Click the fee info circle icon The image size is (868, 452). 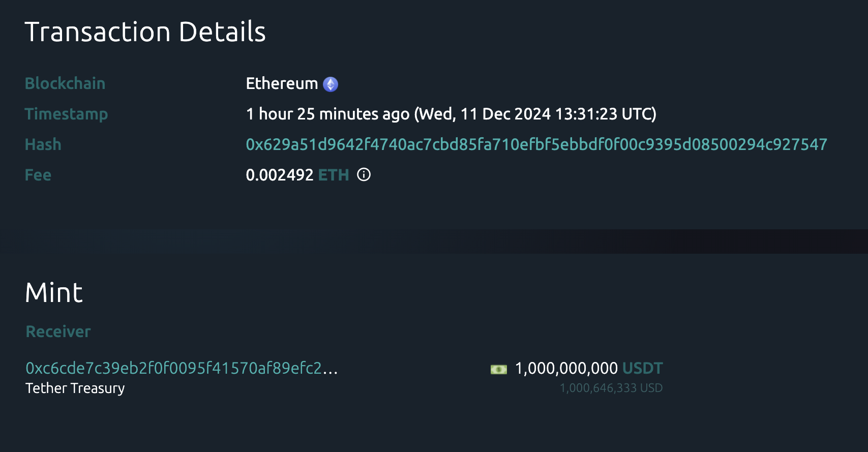coord(364,175)
